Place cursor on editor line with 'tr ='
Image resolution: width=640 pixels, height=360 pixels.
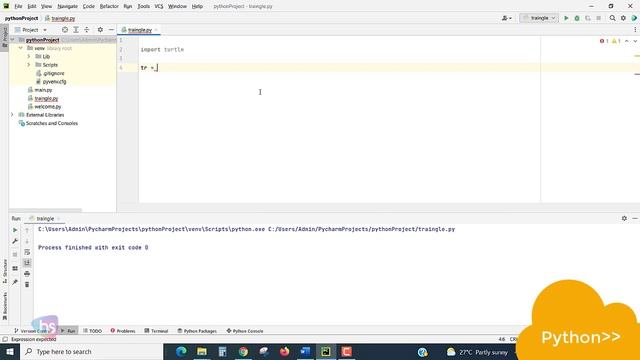point(340,68)
